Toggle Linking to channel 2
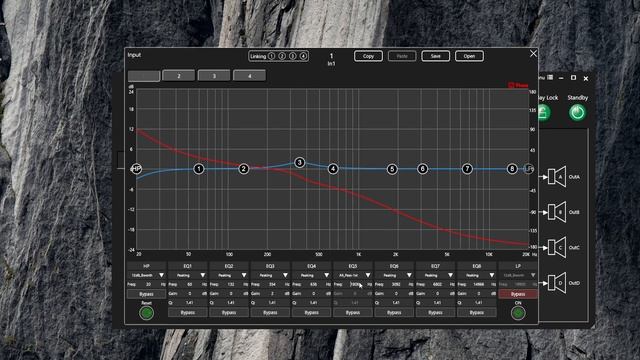The image size is (640, 360). pos(282,56)
